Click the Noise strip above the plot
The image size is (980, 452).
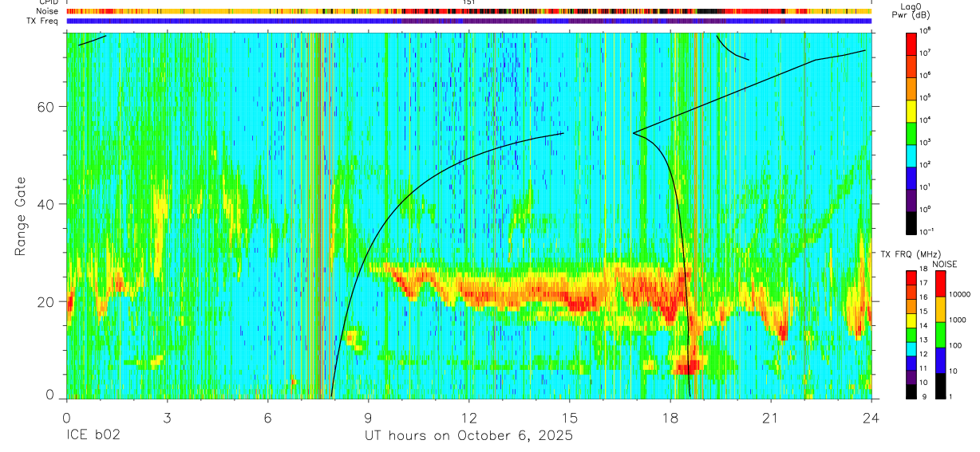coord(468,11)
